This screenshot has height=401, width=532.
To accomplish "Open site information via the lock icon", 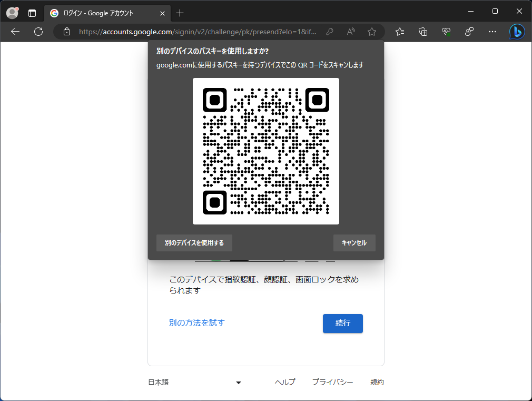I will (66, 32).
